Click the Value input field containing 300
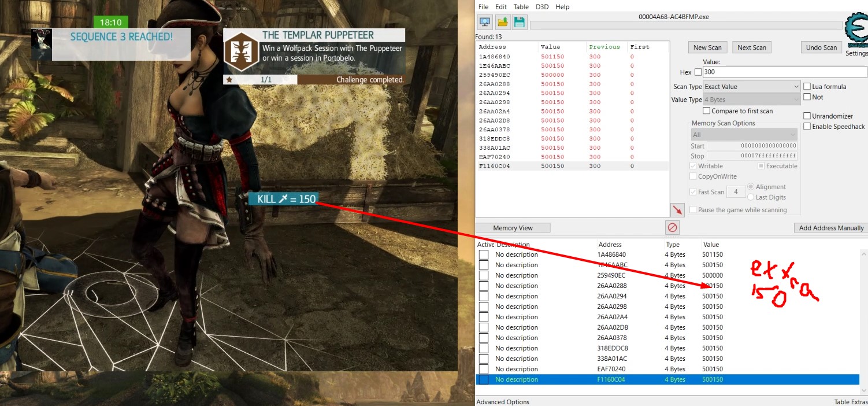This screenshot has height=406, width=868. (x=784, y=72)
